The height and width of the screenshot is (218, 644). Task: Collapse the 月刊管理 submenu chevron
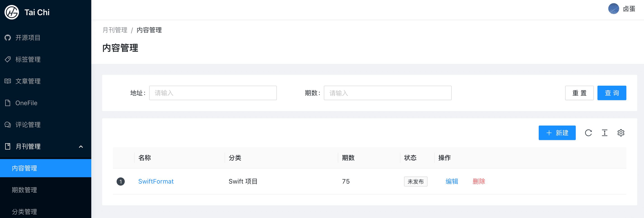tap(81, 147)
